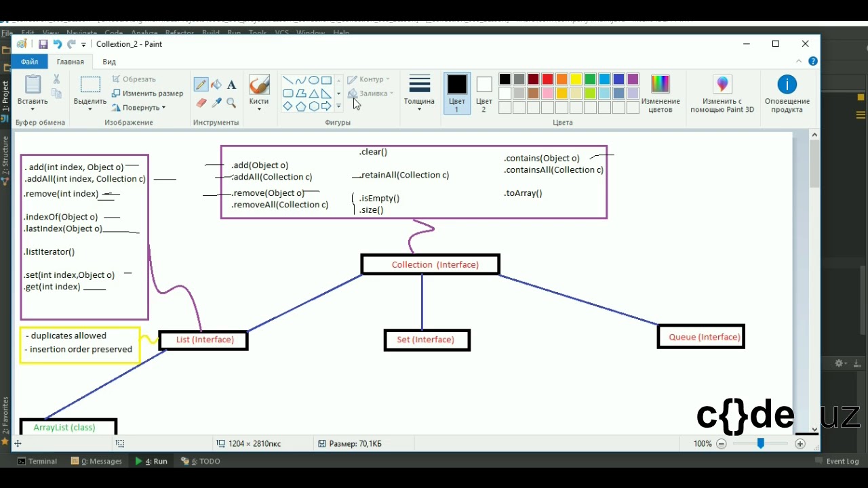Open the TODO tool window tab
The image size is (868, 488).
coord(201,461)
